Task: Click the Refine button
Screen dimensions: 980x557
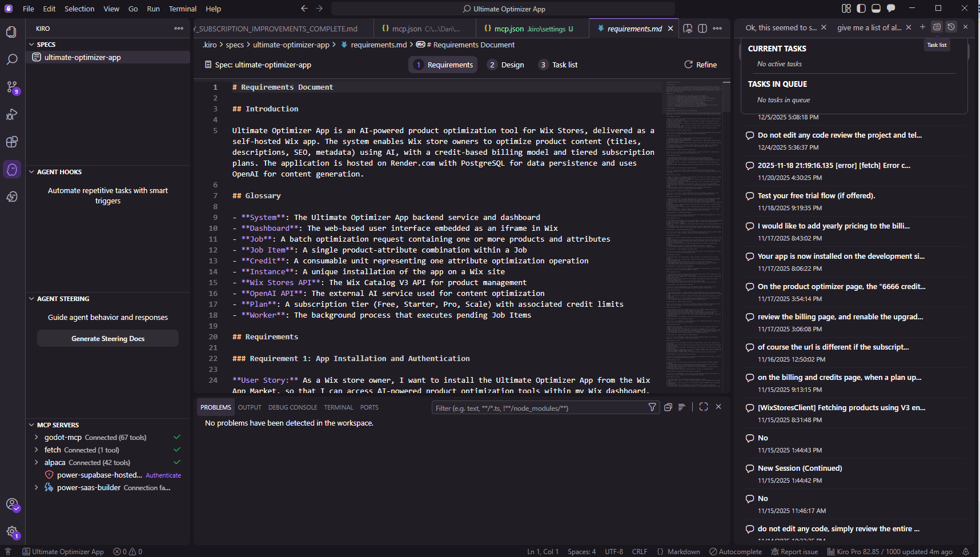Action: 701,65
